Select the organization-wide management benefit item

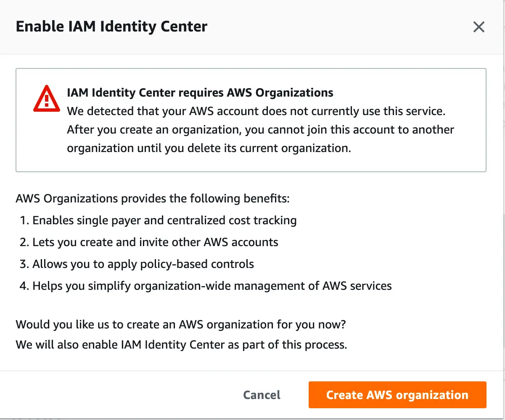212,286
